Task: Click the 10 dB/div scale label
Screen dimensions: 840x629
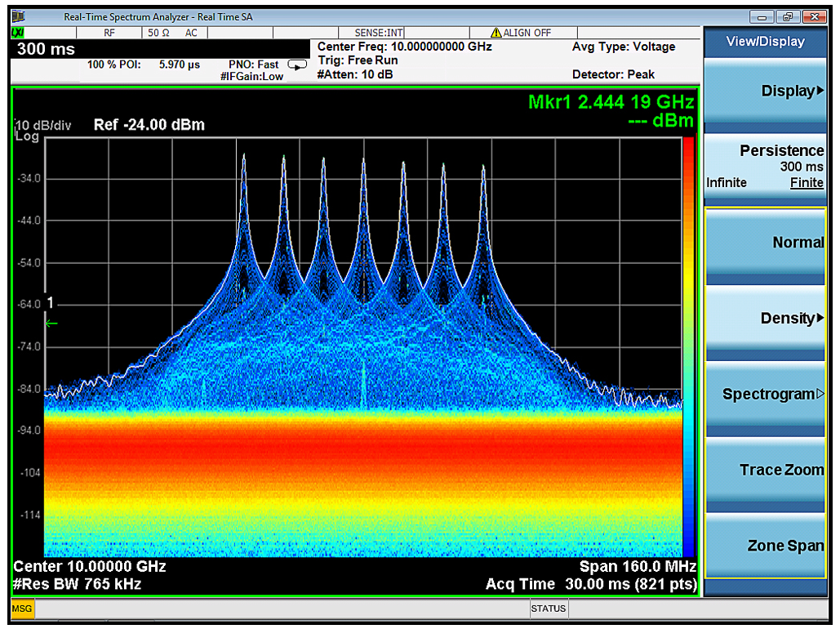Action: pos(42,126)
